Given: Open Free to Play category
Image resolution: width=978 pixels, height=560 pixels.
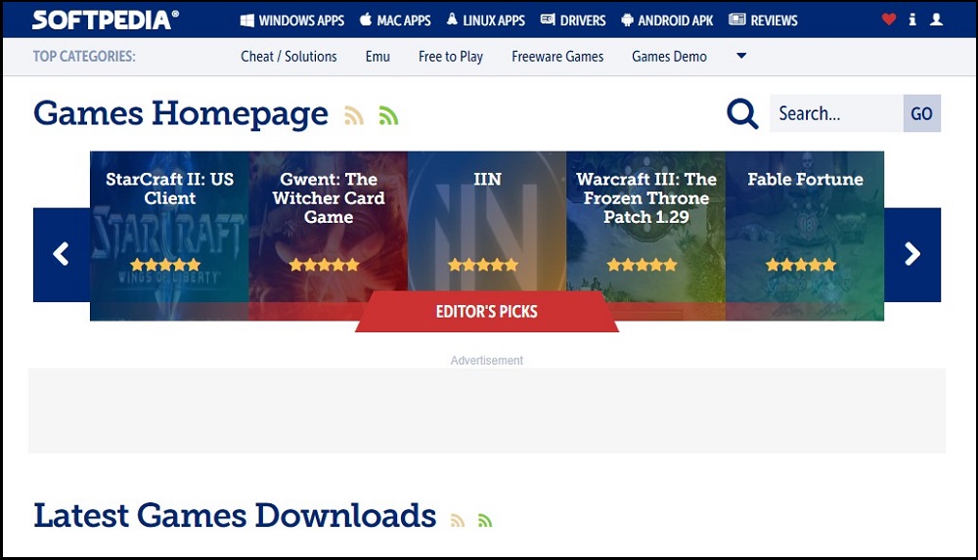Looking at the screenshot, I should [450, 57].
